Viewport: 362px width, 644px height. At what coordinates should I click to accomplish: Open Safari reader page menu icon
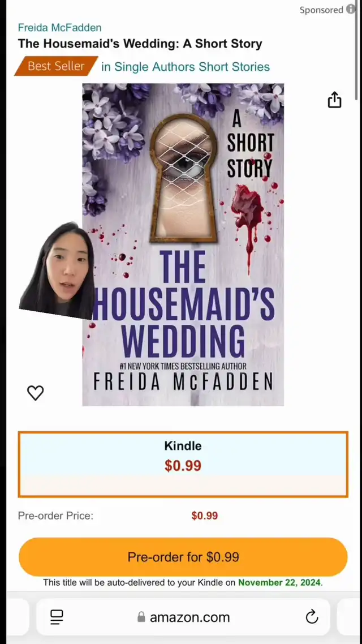click(x=57, y=617)
